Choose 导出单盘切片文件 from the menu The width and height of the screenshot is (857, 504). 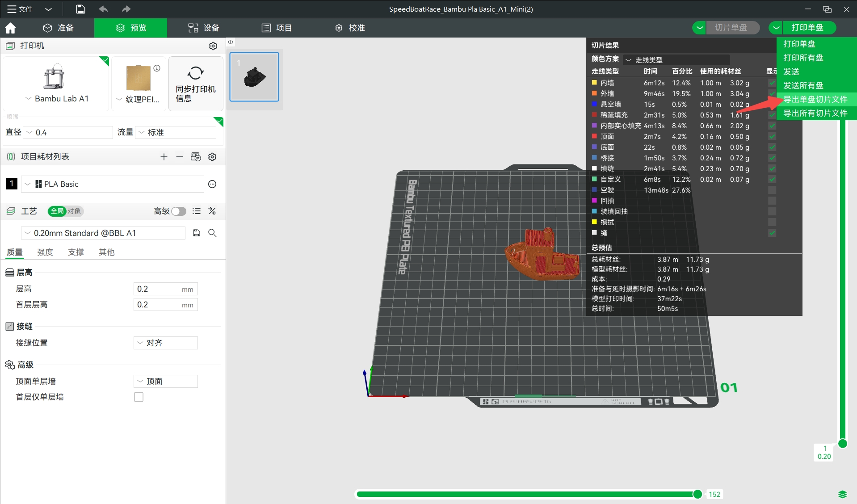(815, 99)
